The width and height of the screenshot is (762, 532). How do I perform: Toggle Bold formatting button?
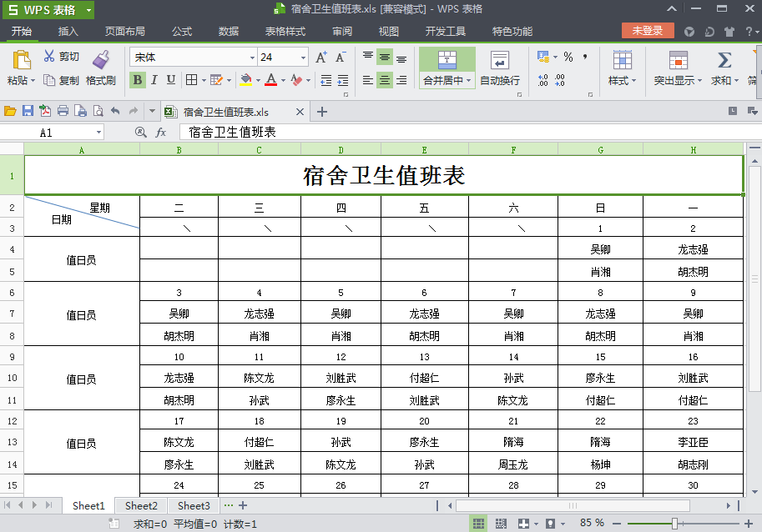(x=138, y=79)
